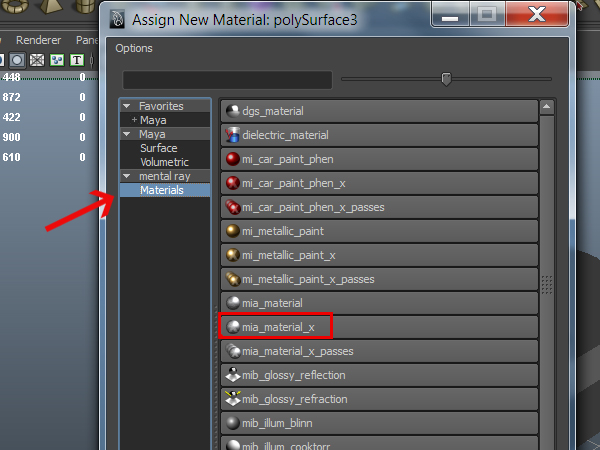The width and height of the screenshot is (600, 450).
Task: Open the Panels menu in viewport
Action: click(x=87, y=40)
